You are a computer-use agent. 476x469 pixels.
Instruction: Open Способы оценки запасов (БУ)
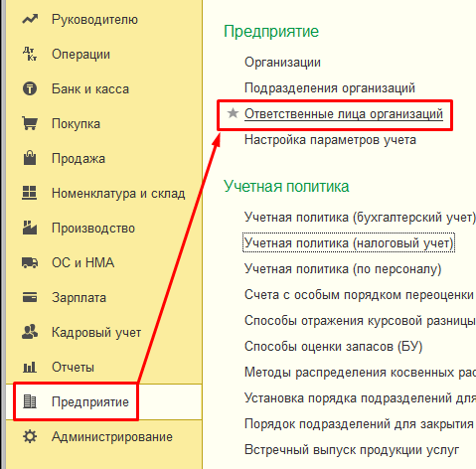(x=334, y=347)
